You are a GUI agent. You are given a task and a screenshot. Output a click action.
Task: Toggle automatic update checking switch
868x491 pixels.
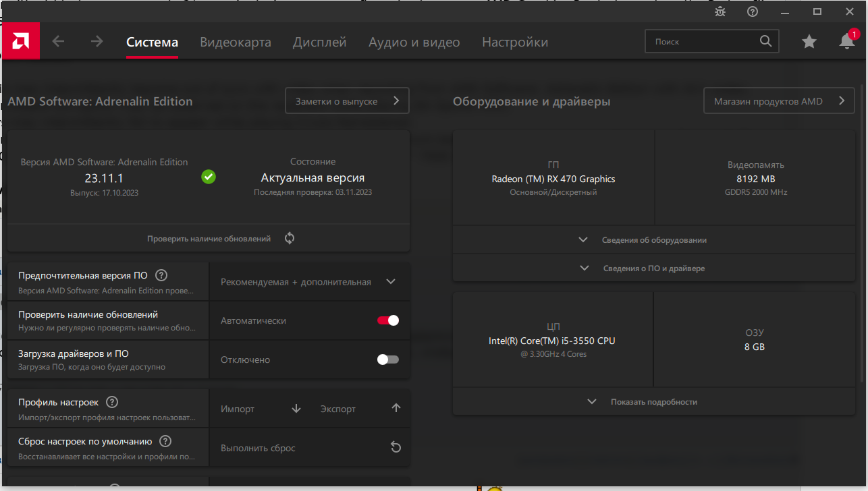pos(388,320)
